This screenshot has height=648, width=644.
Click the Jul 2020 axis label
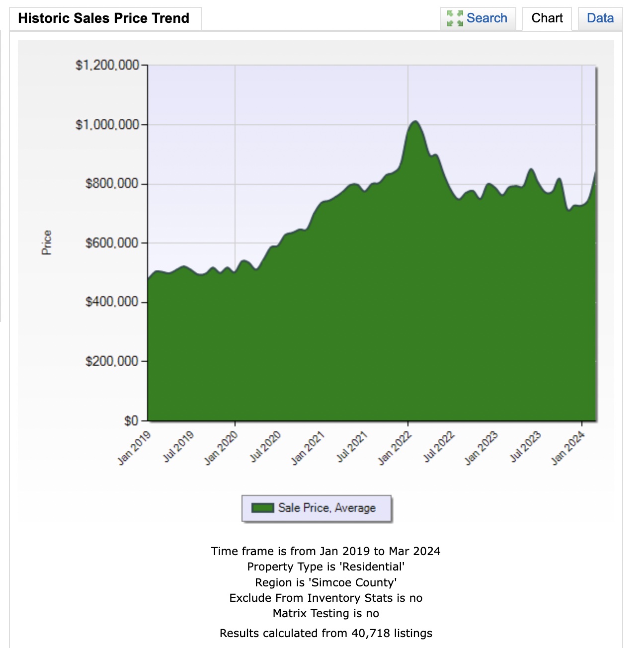pyautogui.click(x=265, y=447)
